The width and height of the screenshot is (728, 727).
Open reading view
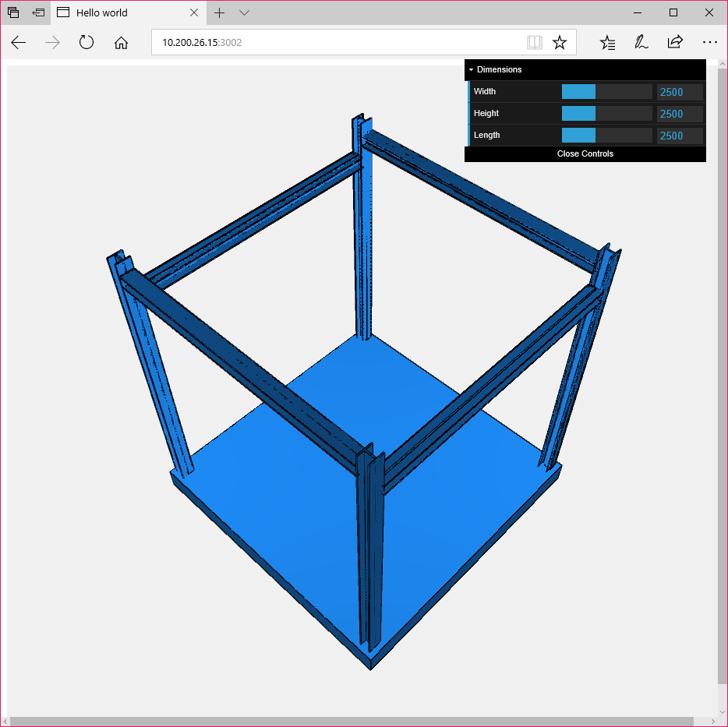534,42
